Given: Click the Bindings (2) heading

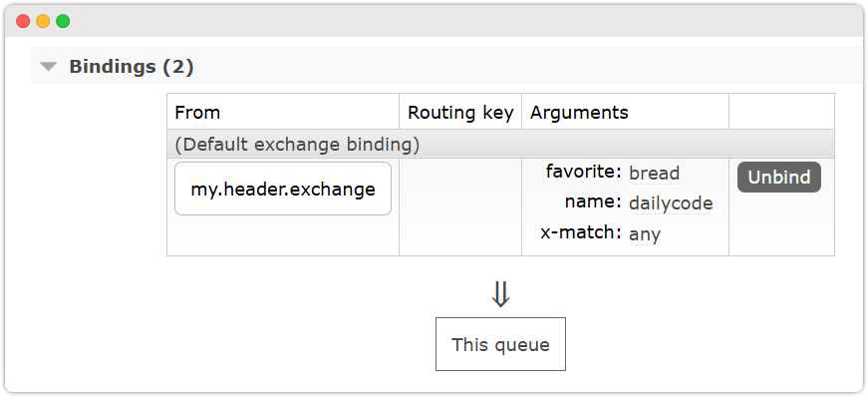Looking at the screenshot, I should point(132,67).
